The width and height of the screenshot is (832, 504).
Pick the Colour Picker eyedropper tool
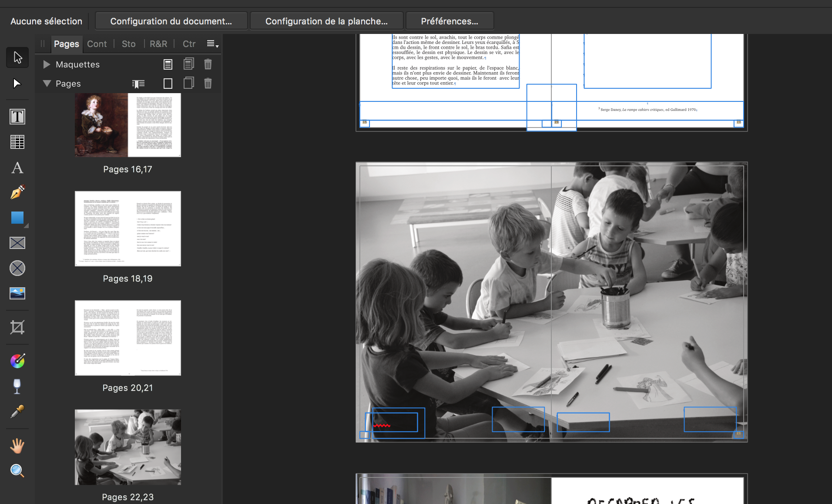click(x=17, y=411)
